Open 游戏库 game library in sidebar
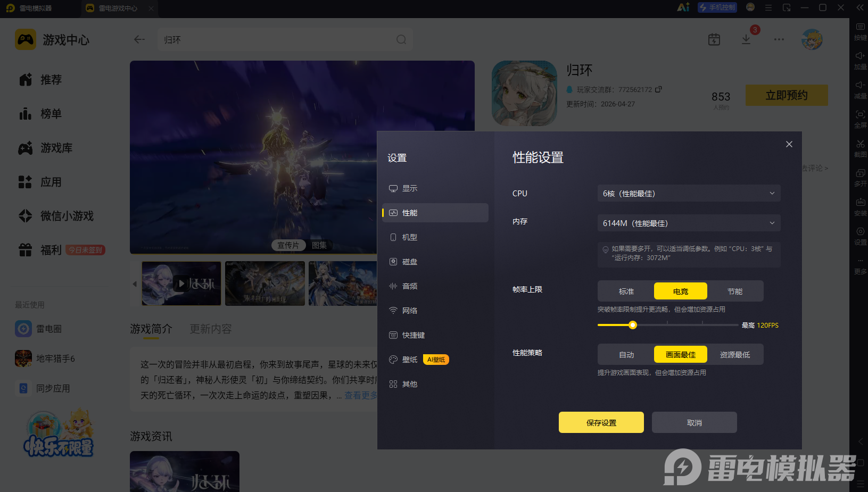This screenshot has height=492, width=868. [x=46, y=148]
